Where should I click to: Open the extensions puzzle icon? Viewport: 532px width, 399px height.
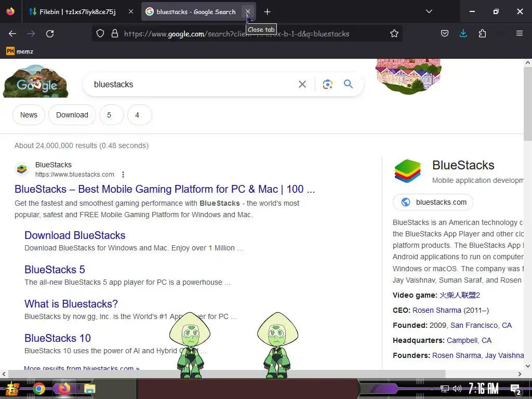(482, 34)
